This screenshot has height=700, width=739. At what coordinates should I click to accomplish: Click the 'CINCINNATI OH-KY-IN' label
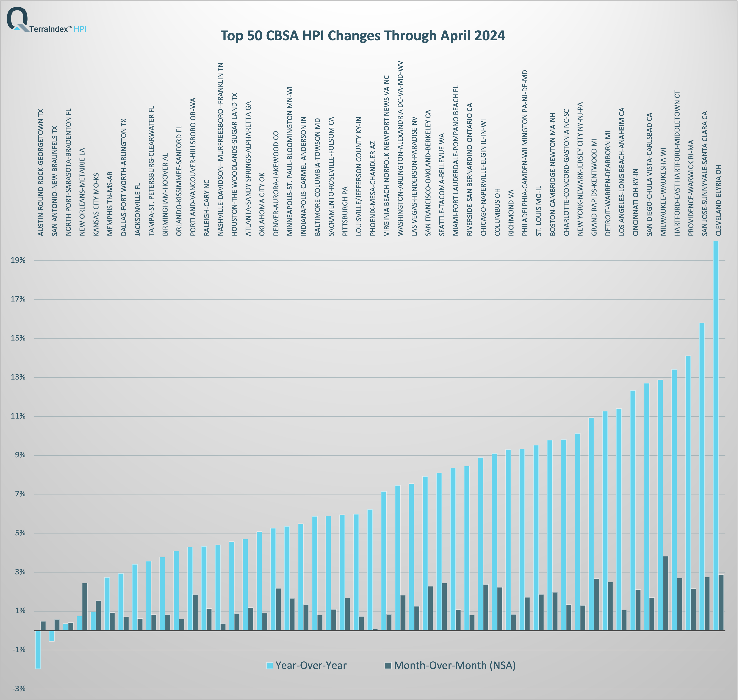tap(636, 202)
